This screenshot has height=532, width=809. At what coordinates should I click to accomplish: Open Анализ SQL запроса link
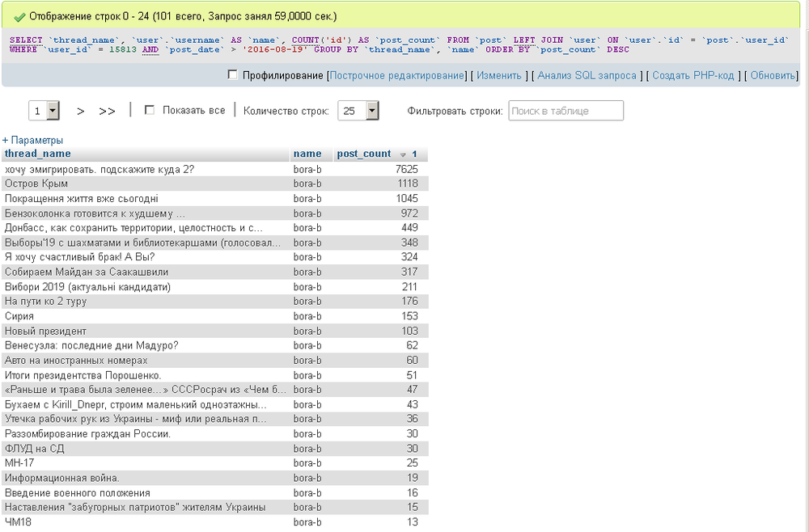pyautogui.click(x=586, y=75)
